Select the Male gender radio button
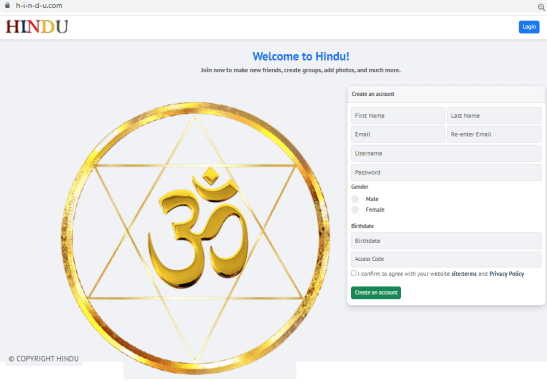Image resolution: width=547 pixels, height=383 pixels. [355, 199]
